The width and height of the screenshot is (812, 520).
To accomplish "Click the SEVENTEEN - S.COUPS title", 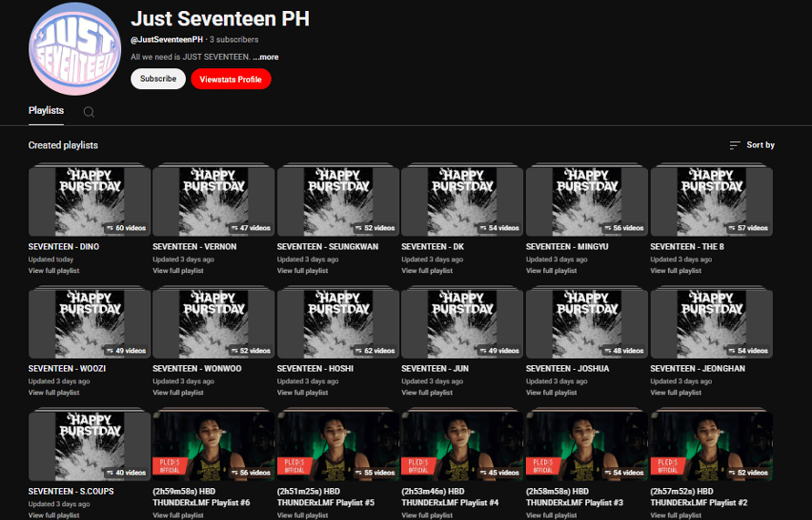I will pyautogui.click(x=71, y=492).
